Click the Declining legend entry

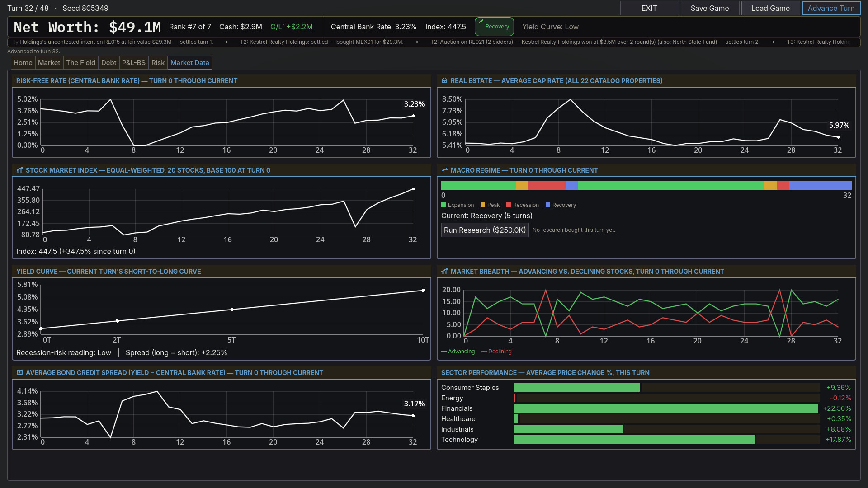click(x=496, y=352)
